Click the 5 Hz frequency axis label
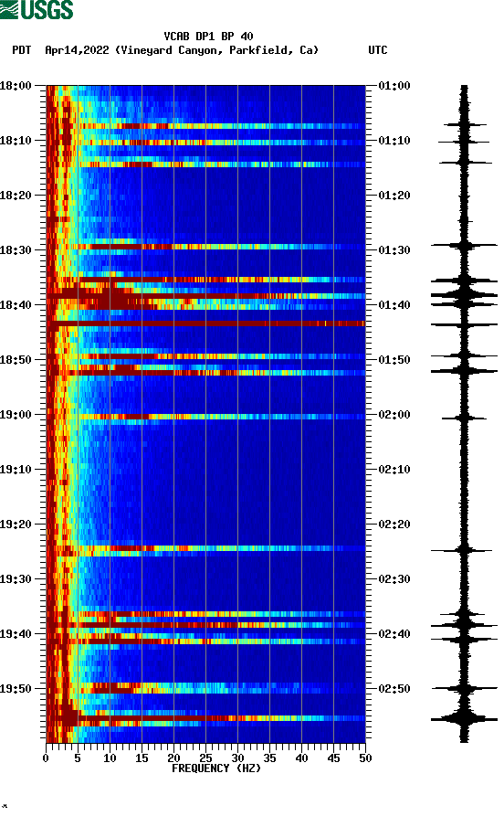The width and height of the screenshot is (504, 816). coord(78,758)
